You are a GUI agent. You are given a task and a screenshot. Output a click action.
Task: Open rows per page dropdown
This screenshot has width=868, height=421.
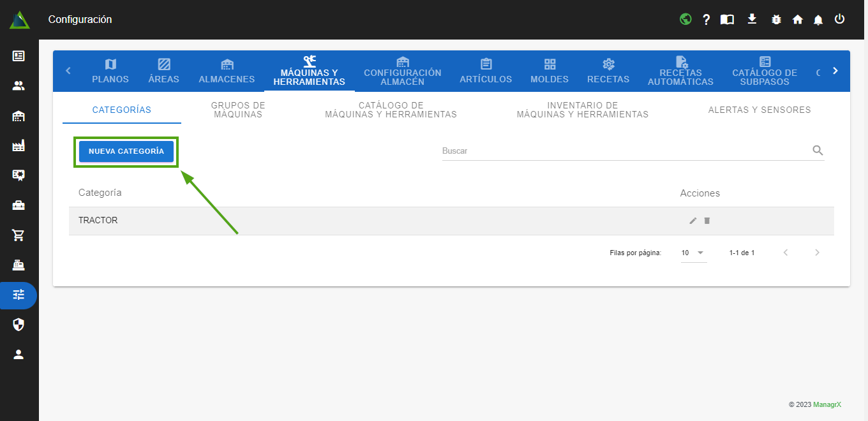tap(693, 253)
